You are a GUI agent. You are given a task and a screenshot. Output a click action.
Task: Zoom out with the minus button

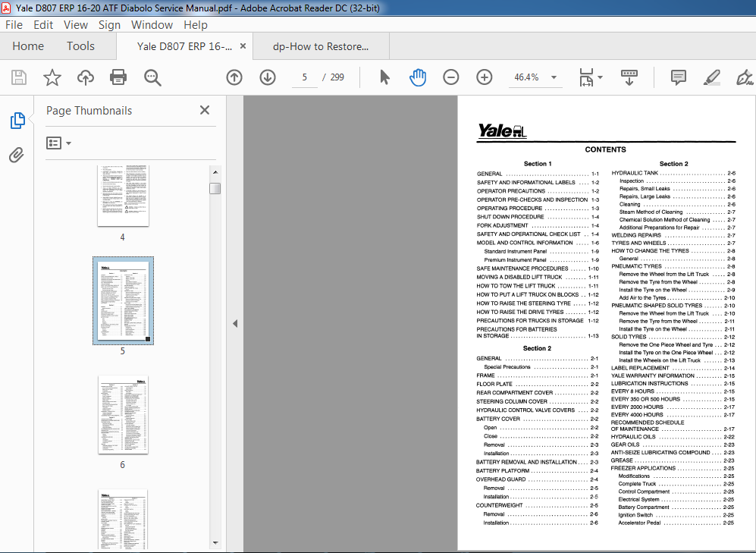coord(451,77)
